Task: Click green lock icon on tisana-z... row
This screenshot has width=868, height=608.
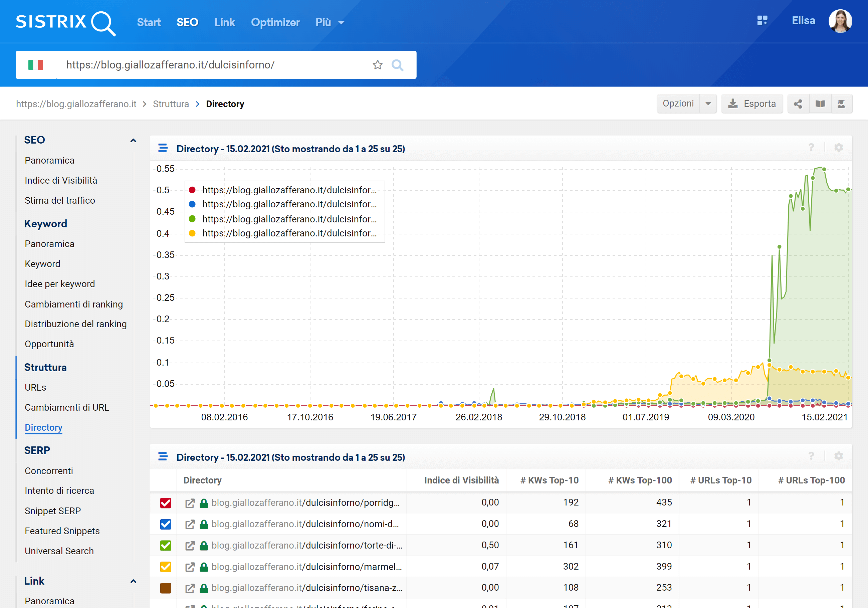Action: pos(204,588)
